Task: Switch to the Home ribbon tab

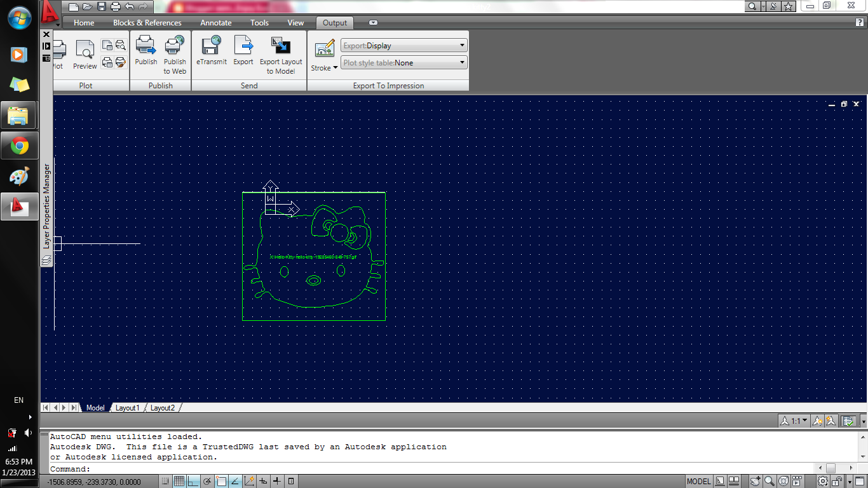Action: coord(84,23)
